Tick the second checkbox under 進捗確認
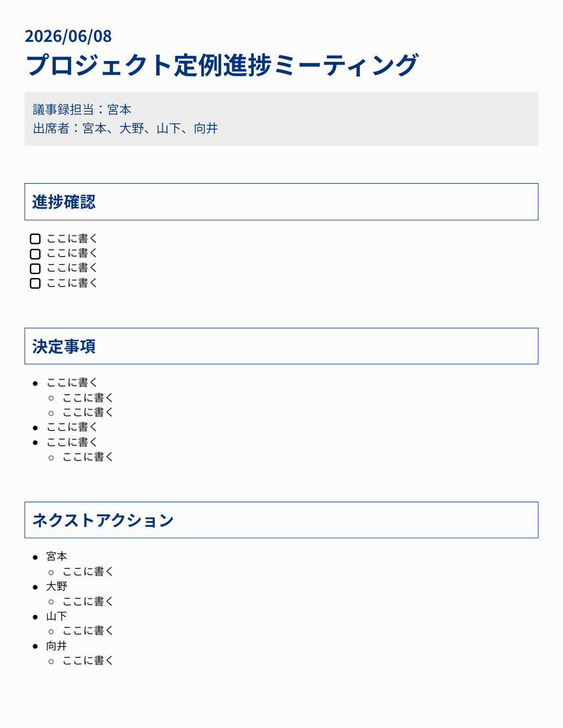The height and width of the screenshot is (728, 563). [x=35, y=254]
